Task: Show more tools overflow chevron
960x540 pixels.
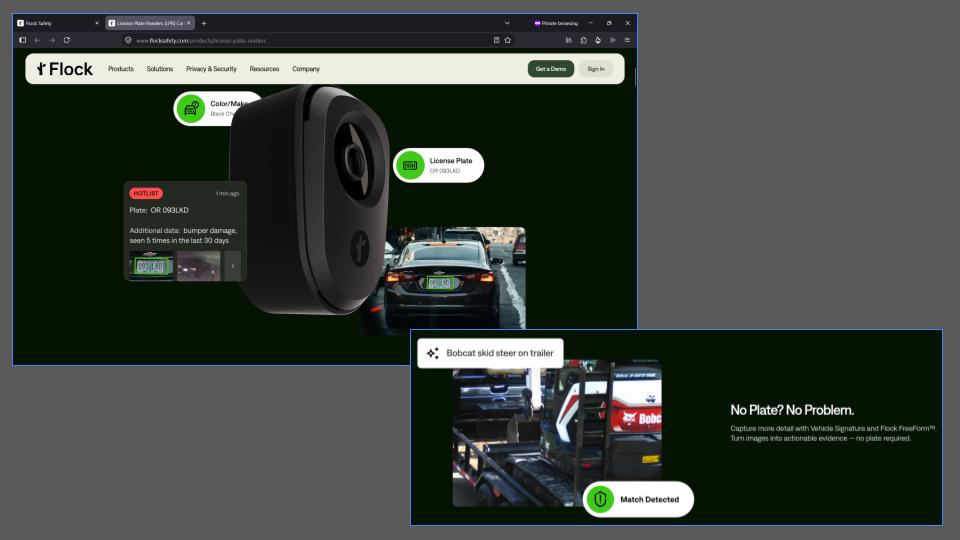Action: (x=612, y=40)
